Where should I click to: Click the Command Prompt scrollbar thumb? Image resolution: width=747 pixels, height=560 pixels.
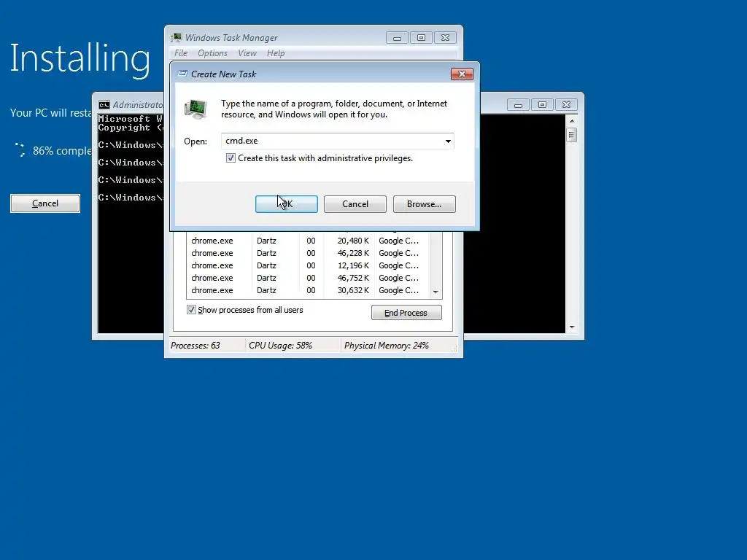(572, 135)
